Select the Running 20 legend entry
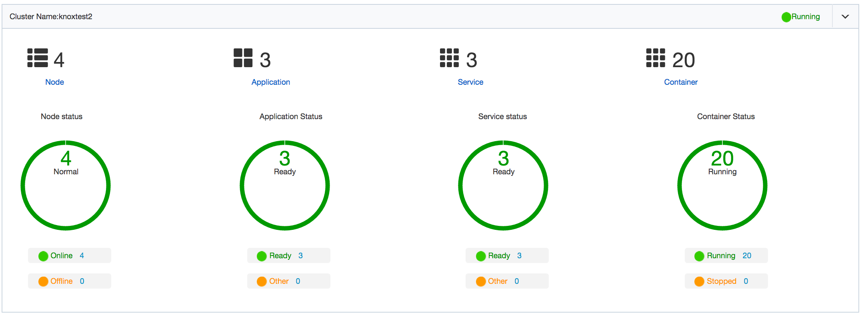868x319 pixels. [726, 255]
